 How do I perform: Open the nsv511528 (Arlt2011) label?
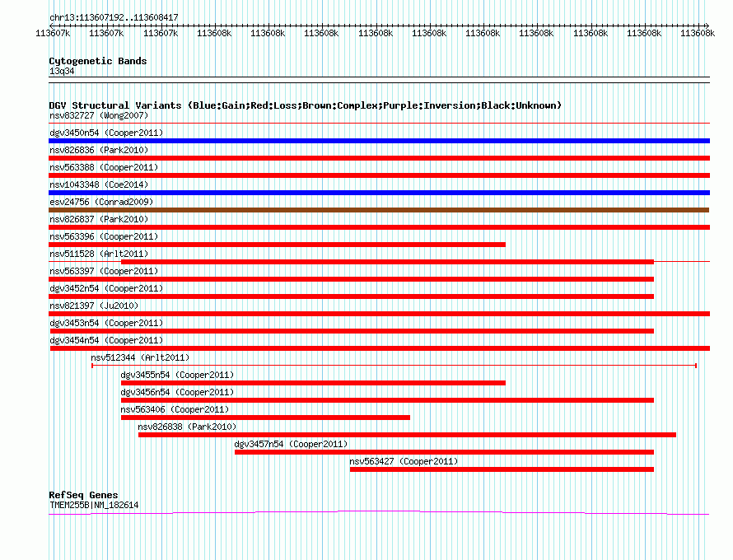click(x=99, y=254)
